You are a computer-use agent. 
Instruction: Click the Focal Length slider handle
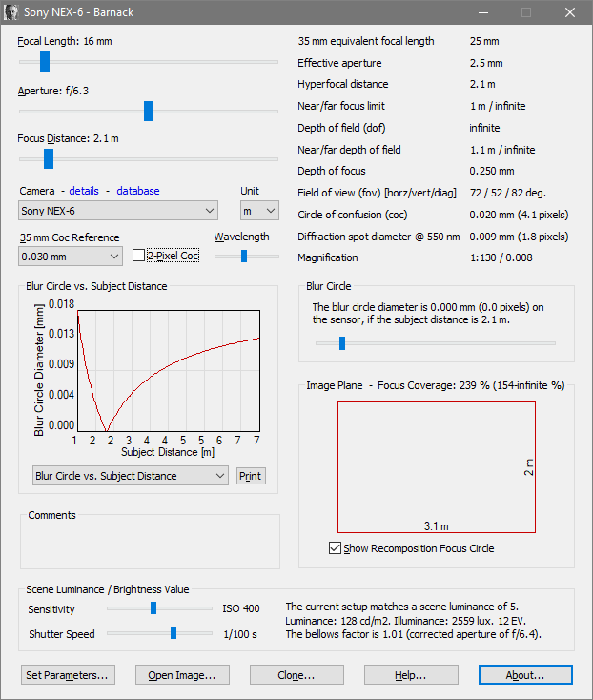(x=45, y=62)
